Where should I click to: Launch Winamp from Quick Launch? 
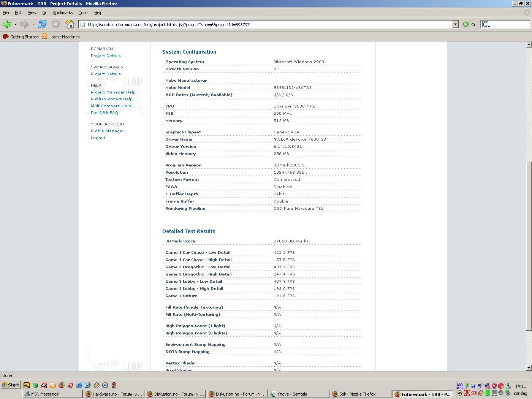click(97, 385)
